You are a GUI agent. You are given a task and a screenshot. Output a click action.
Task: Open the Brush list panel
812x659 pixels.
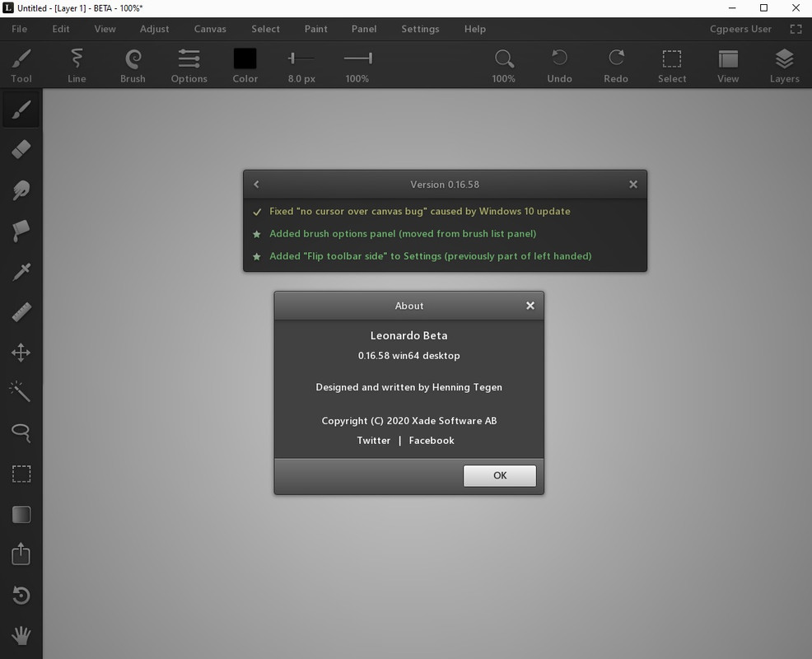tap(133, 65)
